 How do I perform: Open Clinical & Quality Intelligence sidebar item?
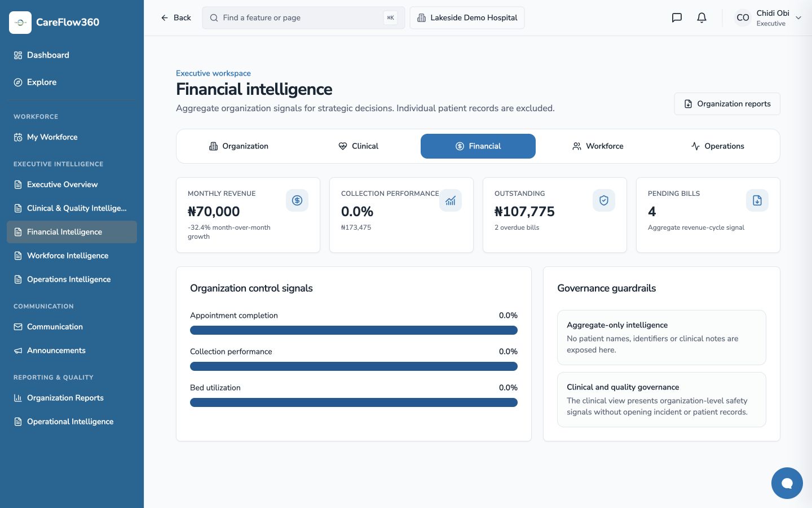[x=72, y=208]
